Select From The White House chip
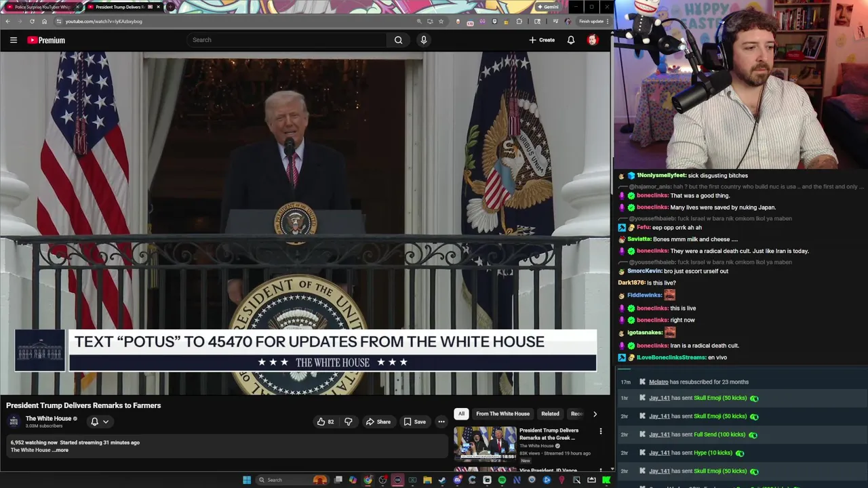The image size is (868, 488). point(502,413)
